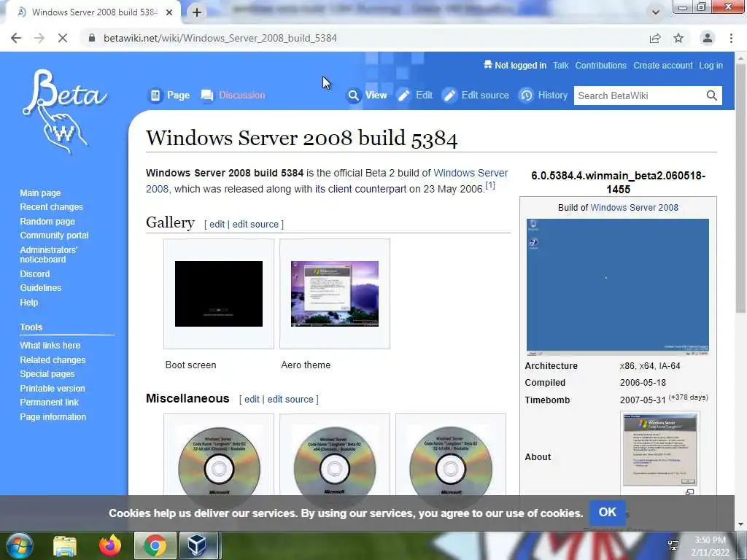Click the padlock site info icon
This screenshot has height=560, width=747.
pos(92,38)
